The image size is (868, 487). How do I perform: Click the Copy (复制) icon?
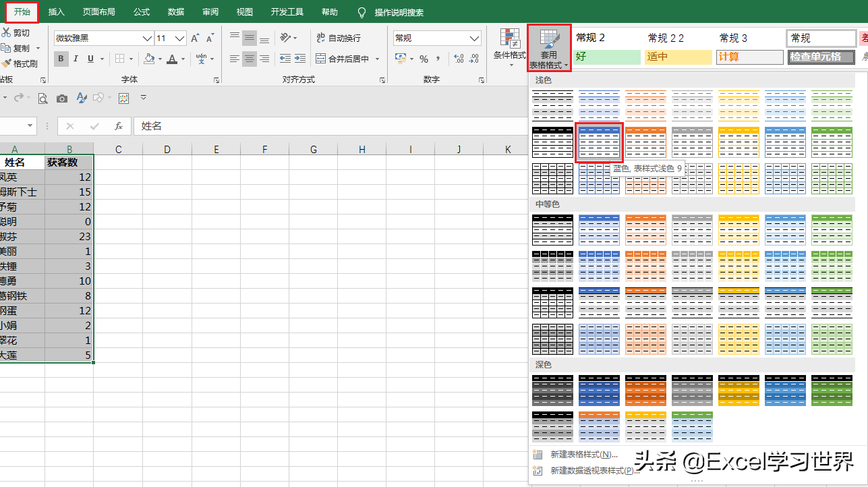[x=6, y=48]
